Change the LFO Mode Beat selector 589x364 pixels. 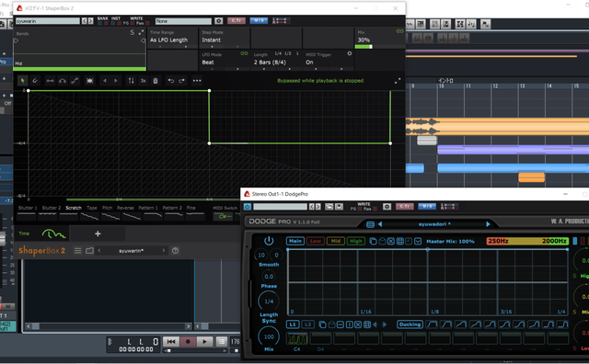coord(224,60)
